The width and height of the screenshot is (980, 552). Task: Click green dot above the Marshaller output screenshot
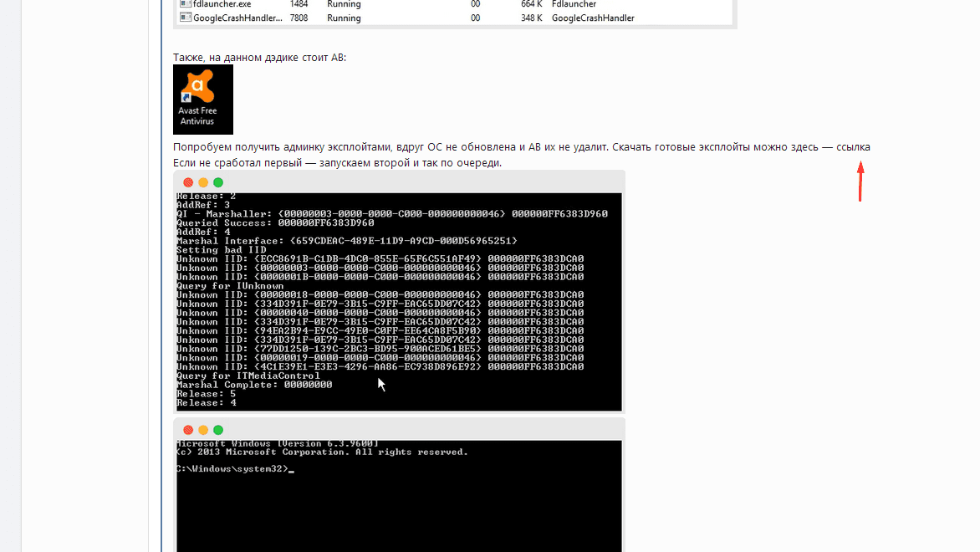(x=218, y=182)
